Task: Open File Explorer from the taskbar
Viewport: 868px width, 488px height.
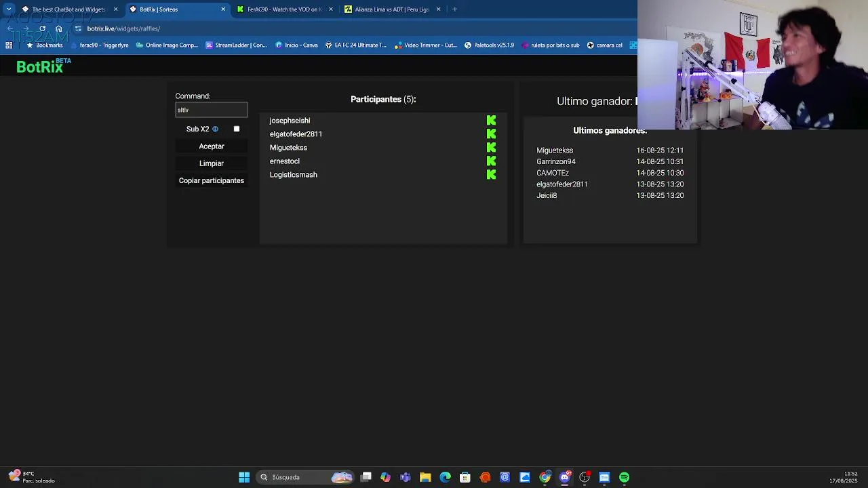Action: click(x=425, y=477)
